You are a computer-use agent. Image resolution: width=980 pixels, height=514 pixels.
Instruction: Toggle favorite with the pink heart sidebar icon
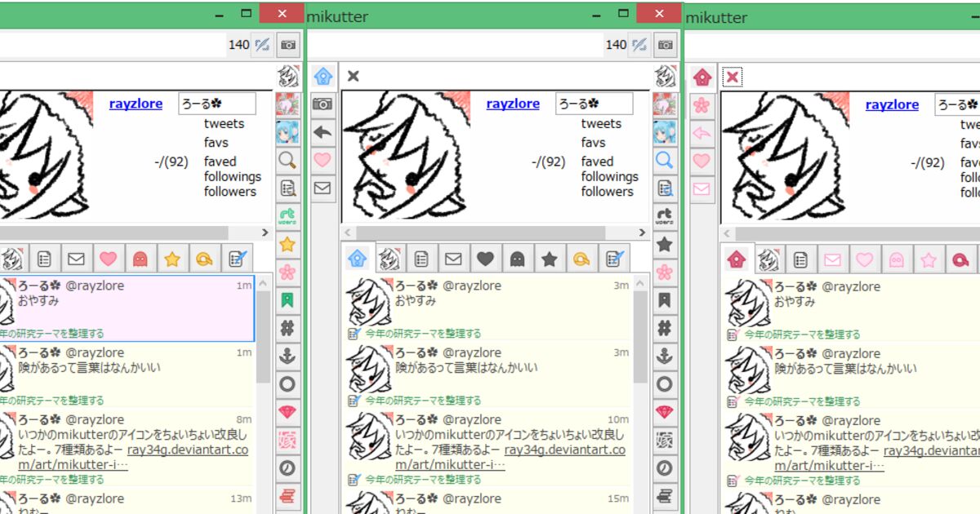click(x=323, y=160)
